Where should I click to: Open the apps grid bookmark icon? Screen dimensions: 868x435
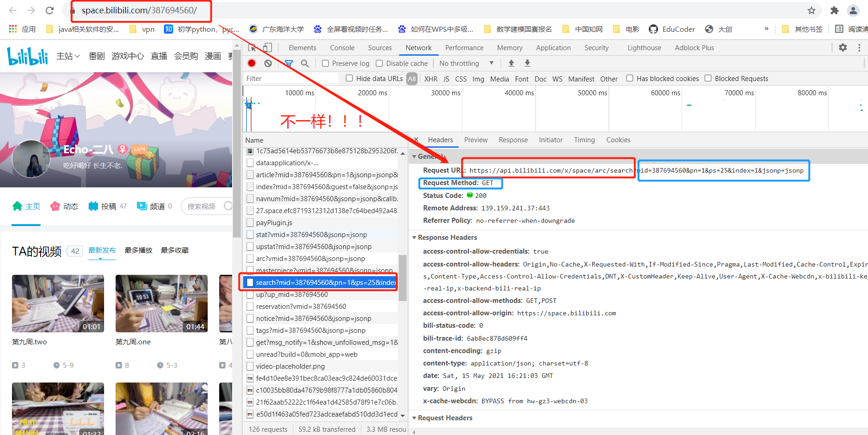pyautogui.click(x=13, y=29)
